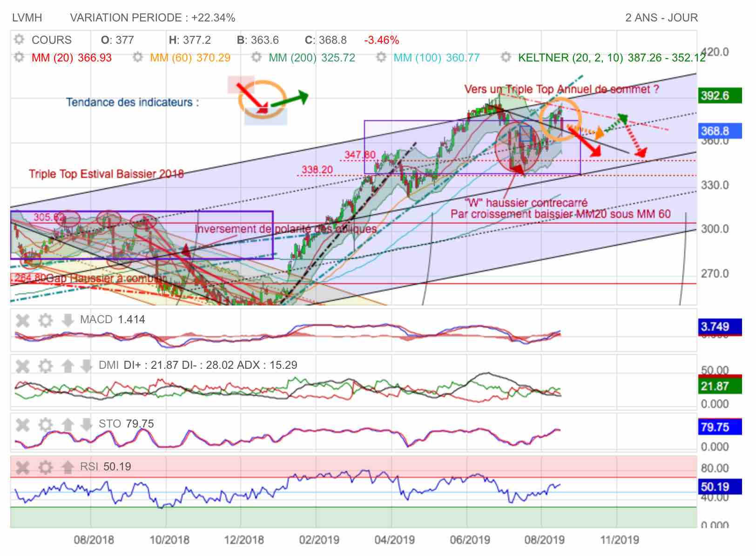Screen dimensions: 756x556
Task: Move the MACD panel down
Action: [x=67, y=320]
